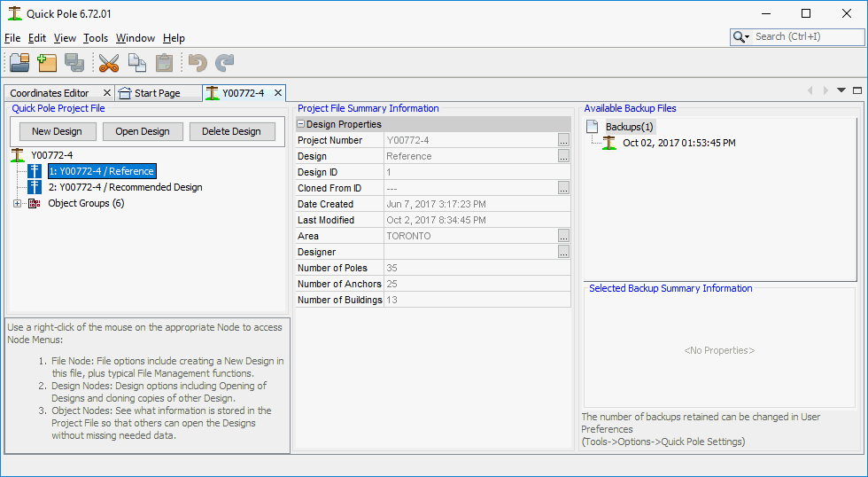Click Last Modified value Oct 2, 2017

pyautogui.click(x=436, y=220)
